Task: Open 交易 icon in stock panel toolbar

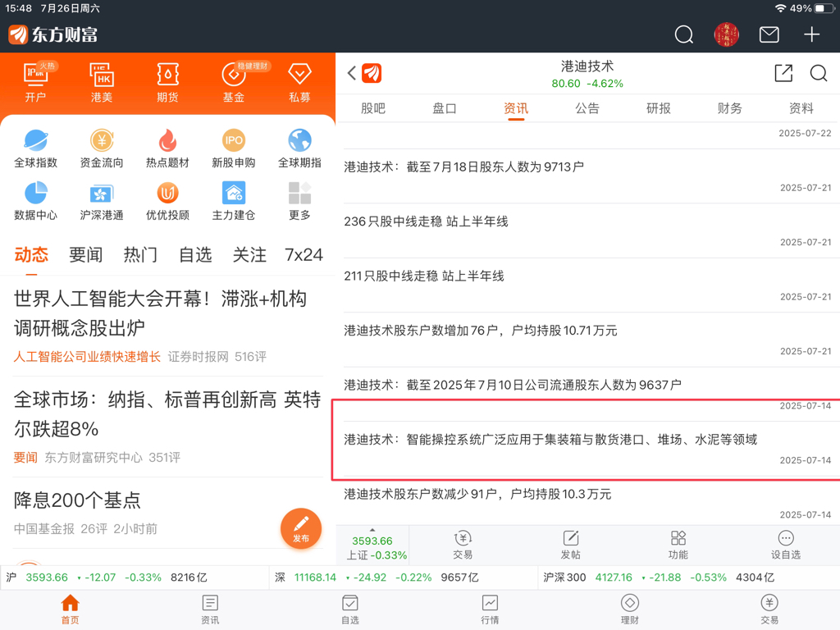Action: pos(463,545)
